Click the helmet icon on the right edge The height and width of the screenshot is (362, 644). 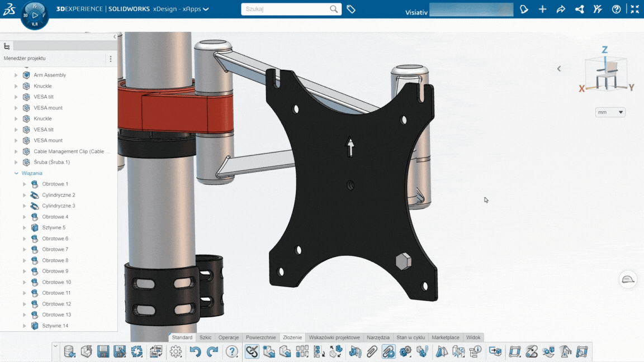[x=628, y=279]
